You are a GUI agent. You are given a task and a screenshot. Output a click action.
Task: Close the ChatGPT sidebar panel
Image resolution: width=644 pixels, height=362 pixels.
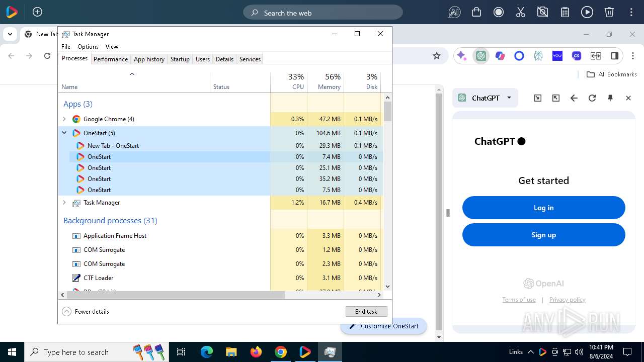628,98
